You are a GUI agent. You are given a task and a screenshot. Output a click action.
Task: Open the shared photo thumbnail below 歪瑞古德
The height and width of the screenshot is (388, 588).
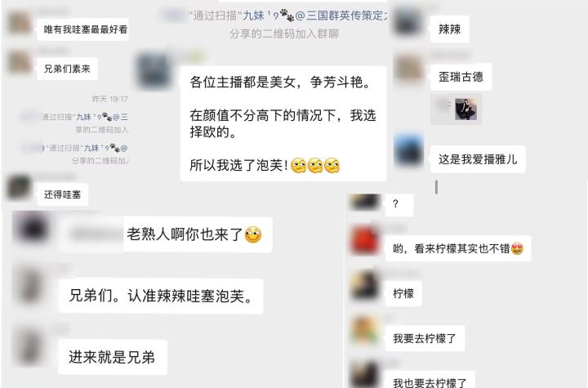tap(465, 109)
